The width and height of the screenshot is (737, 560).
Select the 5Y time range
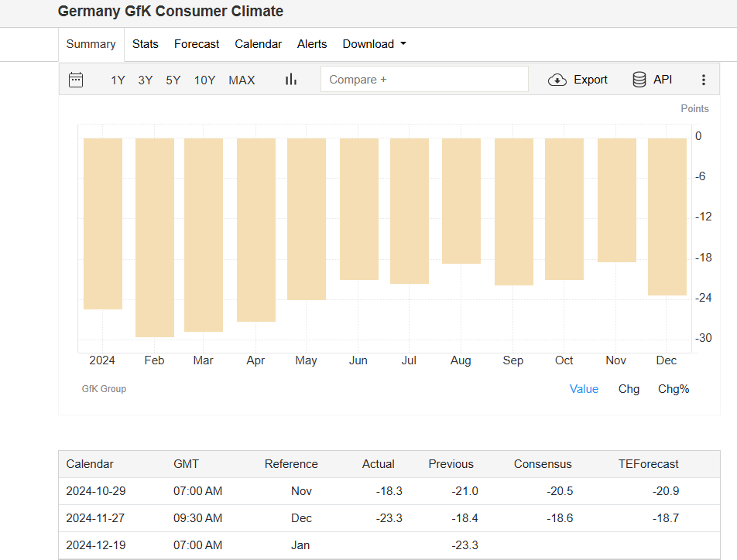pyautogui.click(x=173, y=80)
